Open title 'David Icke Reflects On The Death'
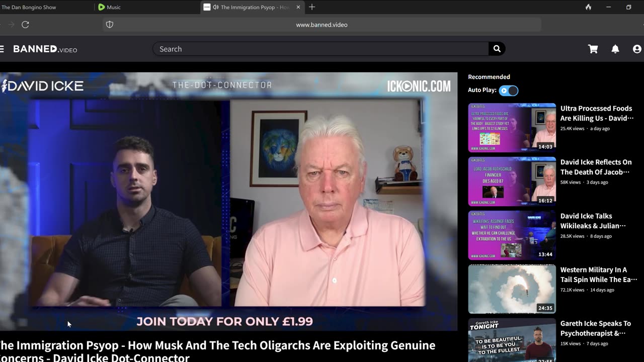644x362 pixels. 596,167
